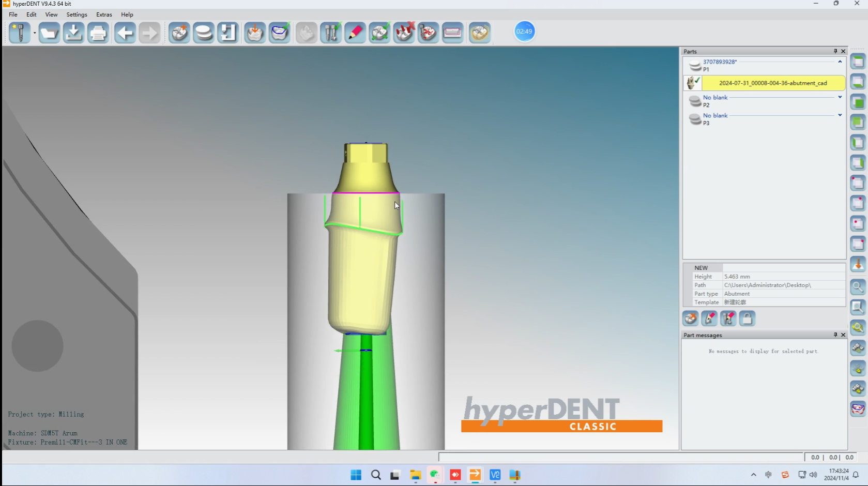Open a project with the folder icon
This screenshot has width=868, height=486.
49,33
